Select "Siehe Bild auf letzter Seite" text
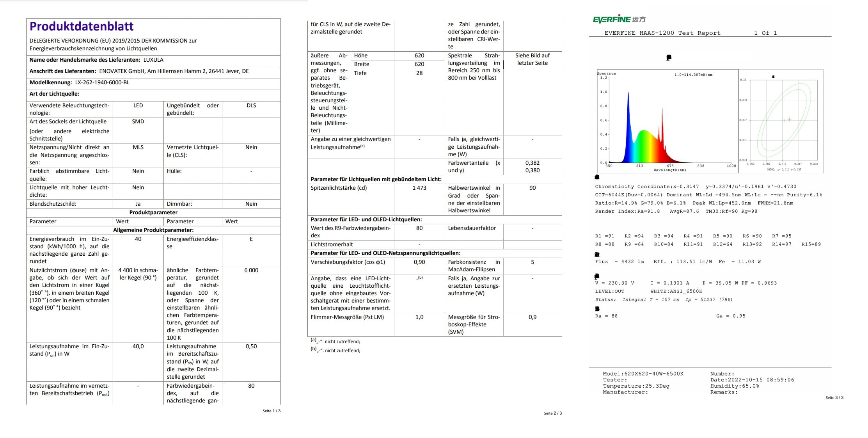868x438 pixels. pos(533,59)
